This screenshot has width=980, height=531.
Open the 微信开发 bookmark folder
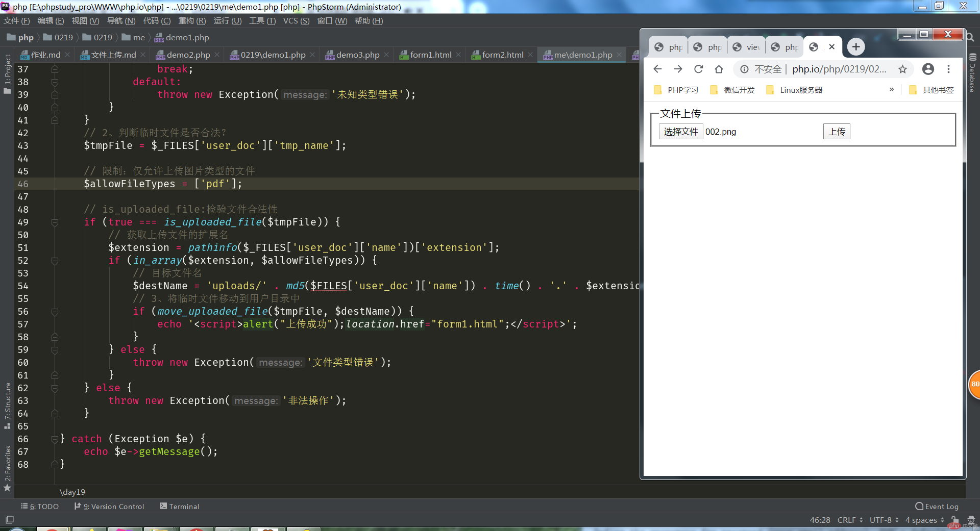(732, 90)
